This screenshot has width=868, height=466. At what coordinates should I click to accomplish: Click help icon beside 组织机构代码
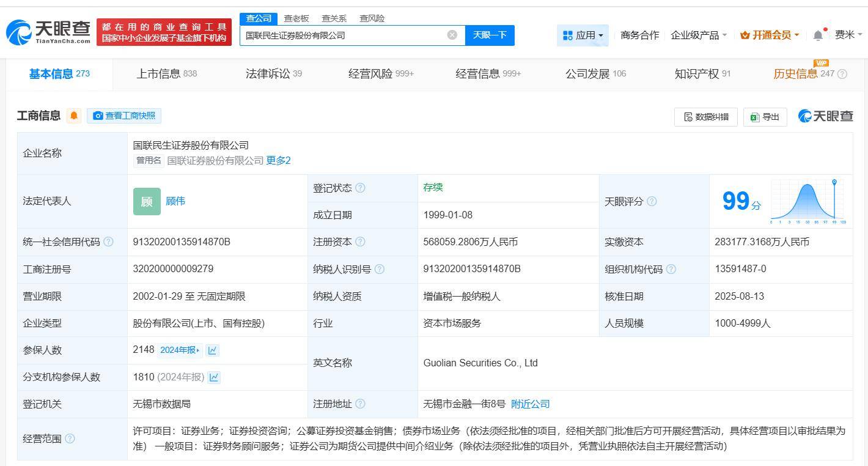click(x=671, y=269)
